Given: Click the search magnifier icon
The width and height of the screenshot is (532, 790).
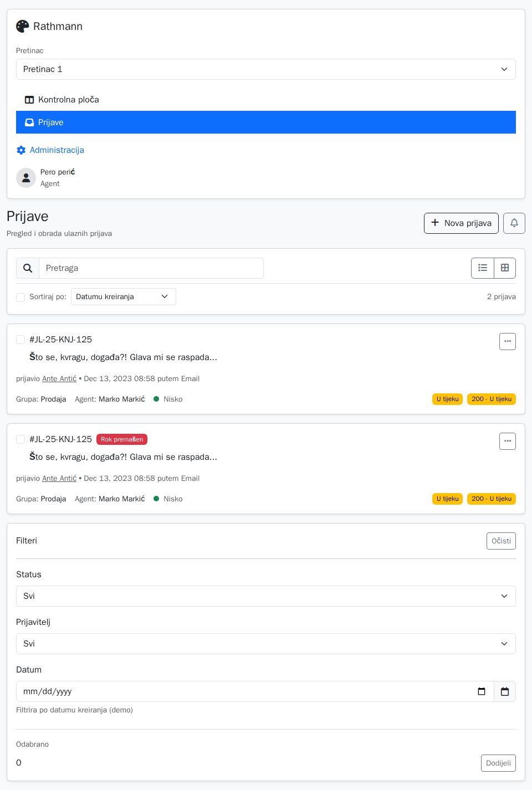Looking at the screenshot, I should pyautogui.click(x=27, y=268).
